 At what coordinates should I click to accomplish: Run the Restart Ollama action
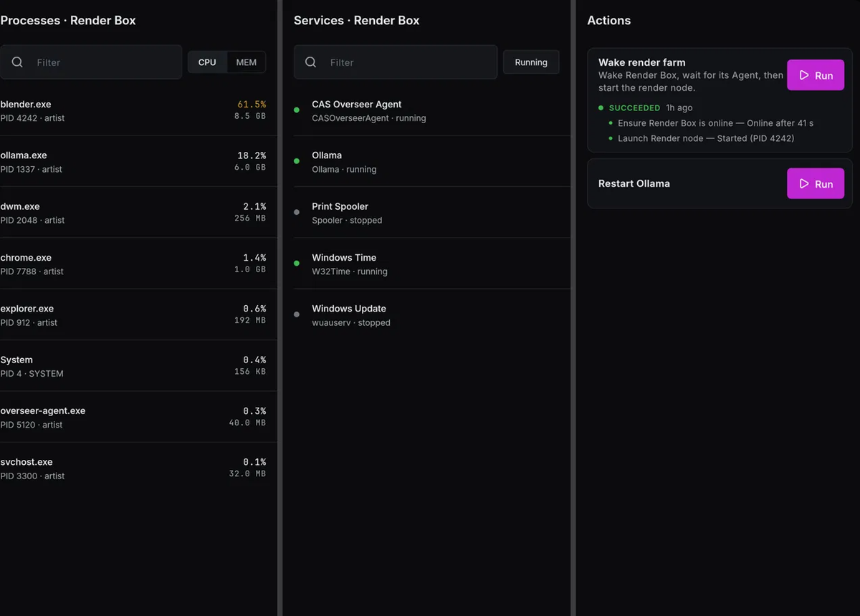coord(816,184)
